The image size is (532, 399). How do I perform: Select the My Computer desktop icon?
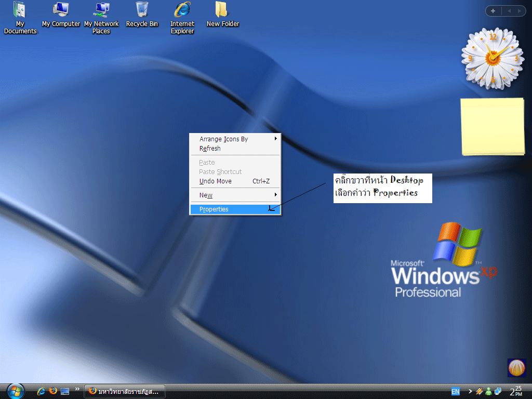[61, 14]
